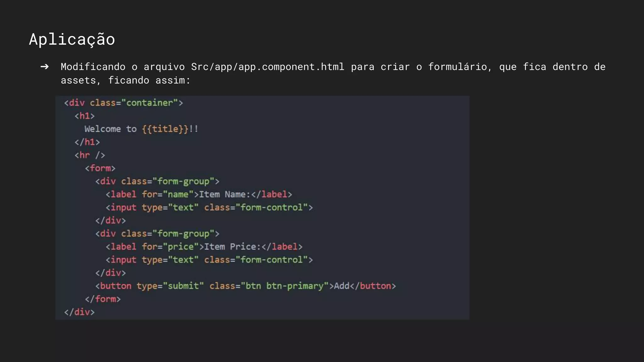Click the final closing </div> line

coord(79,312)
